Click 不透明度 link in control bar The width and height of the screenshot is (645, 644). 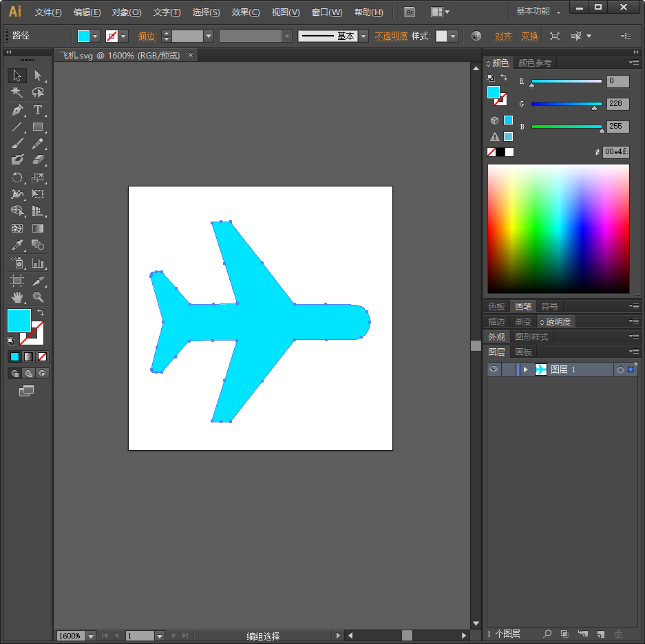(x=391, y=36)
